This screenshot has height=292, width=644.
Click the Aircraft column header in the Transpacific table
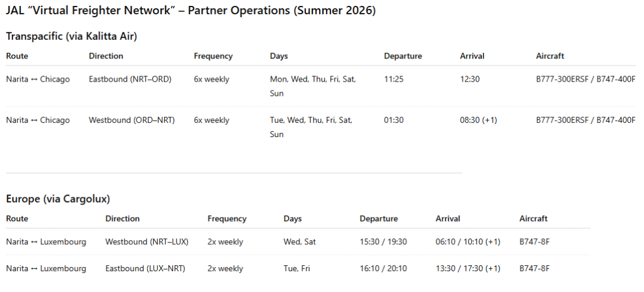click(x=550, y=56)
